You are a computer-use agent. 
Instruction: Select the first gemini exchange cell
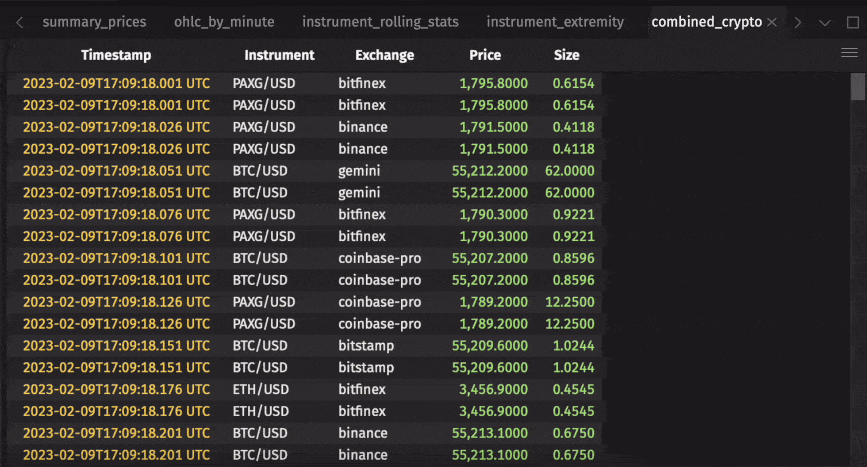[360, 171]
